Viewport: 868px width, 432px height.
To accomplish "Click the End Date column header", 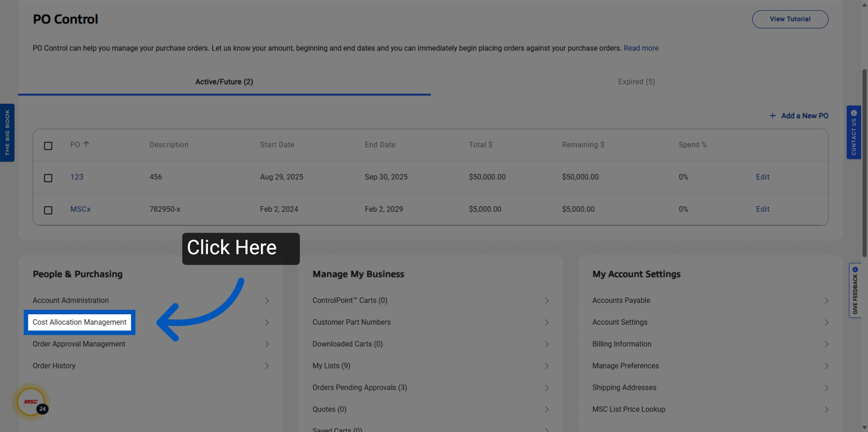I will point(380,145).
